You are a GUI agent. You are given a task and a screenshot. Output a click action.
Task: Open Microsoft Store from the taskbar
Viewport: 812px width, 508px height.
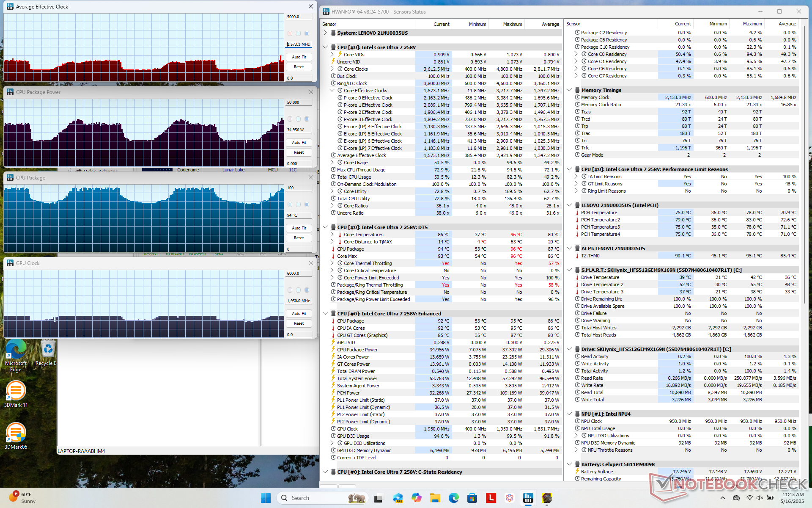[472, 498]
